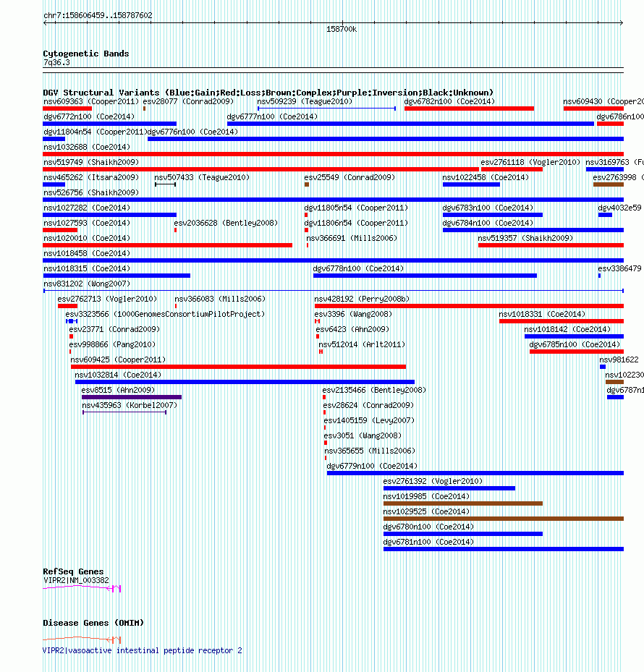The image size is (644, 672).
Task: Click esv2135466 (Bentley2008) label
Action: (x=374, y=391)
